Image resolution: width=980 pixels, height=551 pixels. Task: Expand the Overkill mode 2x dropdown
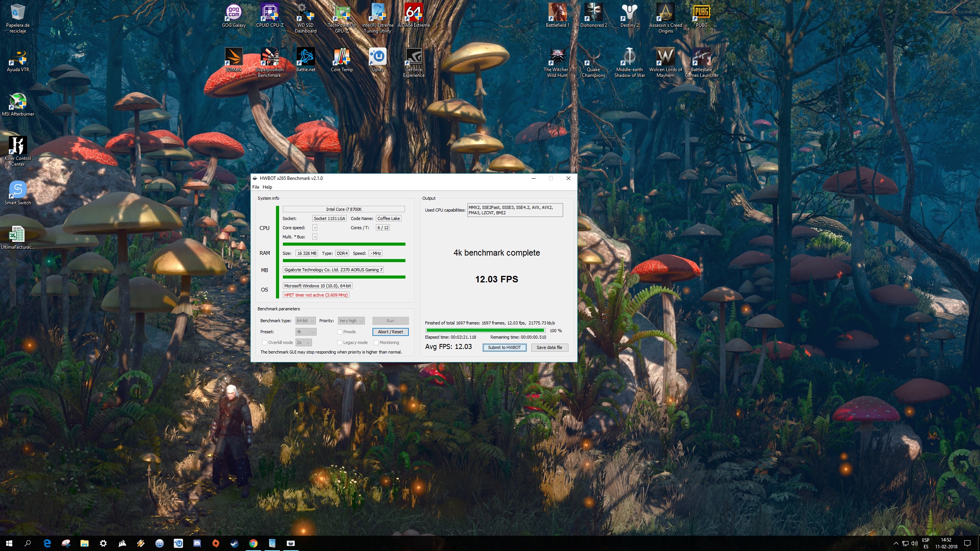pyautogui.click(x=304, y=342)
